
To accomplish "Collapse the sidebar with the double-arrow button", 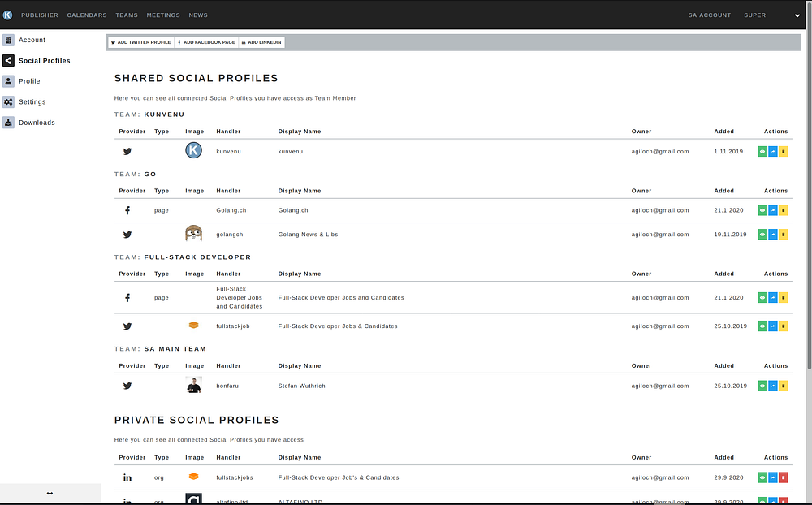I will (x=50, y=493).
